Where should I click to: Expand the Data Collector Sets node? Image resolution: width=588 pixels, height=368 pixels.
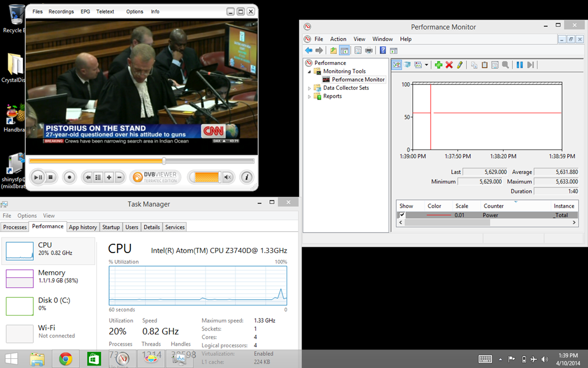pyautogui.click(x=310, y=88)
